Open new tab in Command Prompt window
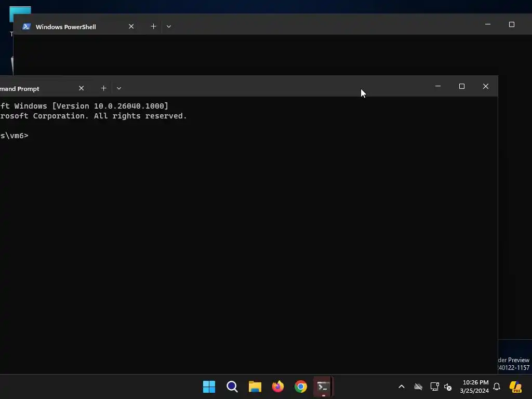Screen dimensions: 532x399 103,88
